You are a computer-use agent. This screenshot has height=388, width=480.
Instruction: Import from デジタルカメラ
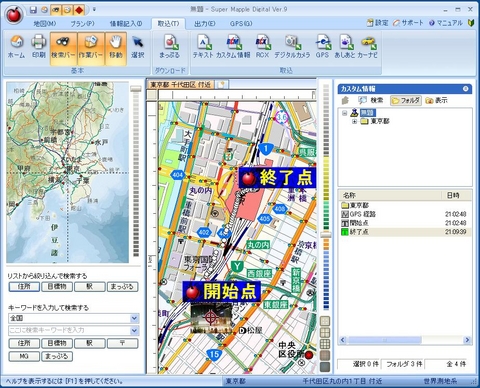292,47
